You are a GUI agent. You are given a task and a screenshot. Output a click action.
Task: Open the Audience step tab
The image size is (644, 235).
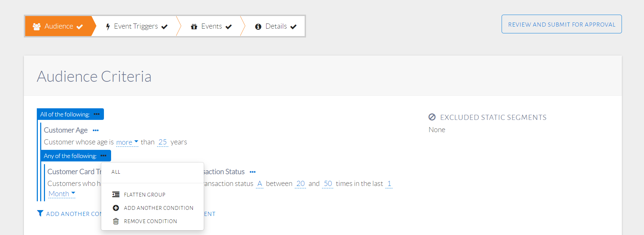click(58, 26)
